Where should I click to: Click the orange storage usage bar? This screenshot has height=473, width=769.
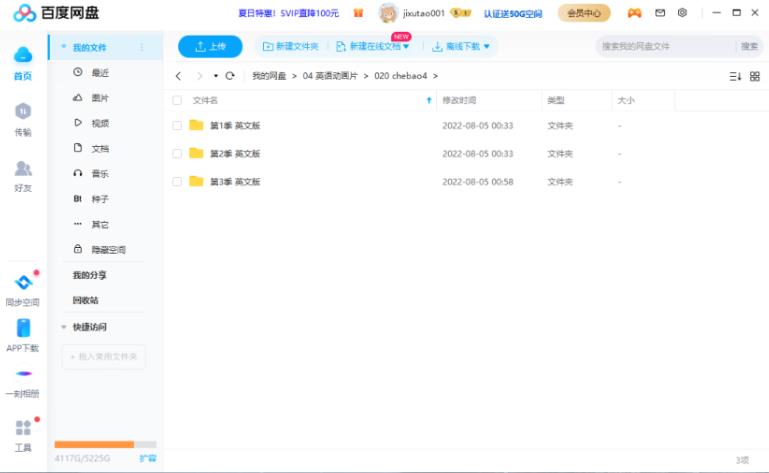94,444
